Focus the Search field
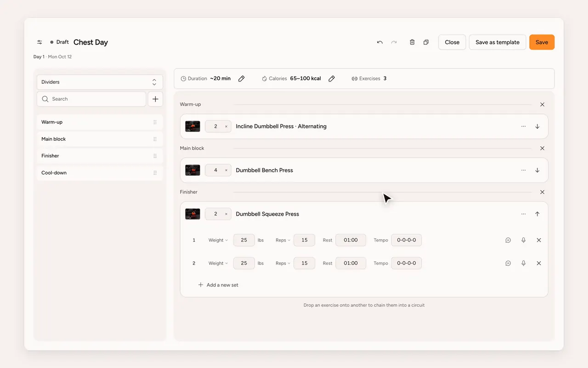The image size is (588, 368). click(x=91, y=99)
